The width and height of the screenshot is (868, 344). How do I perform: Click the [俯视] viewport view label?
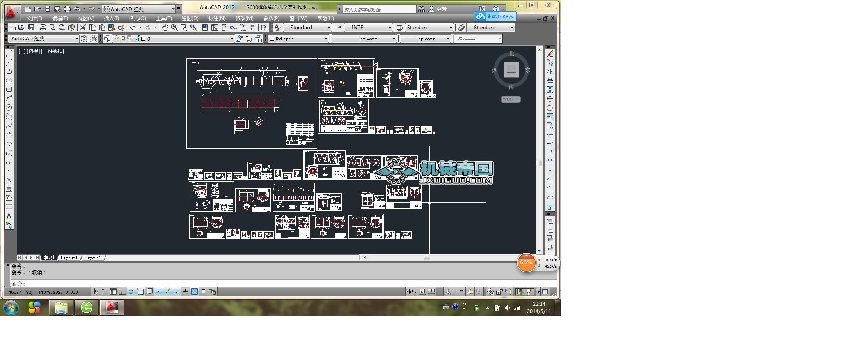[x=34, y=51]
